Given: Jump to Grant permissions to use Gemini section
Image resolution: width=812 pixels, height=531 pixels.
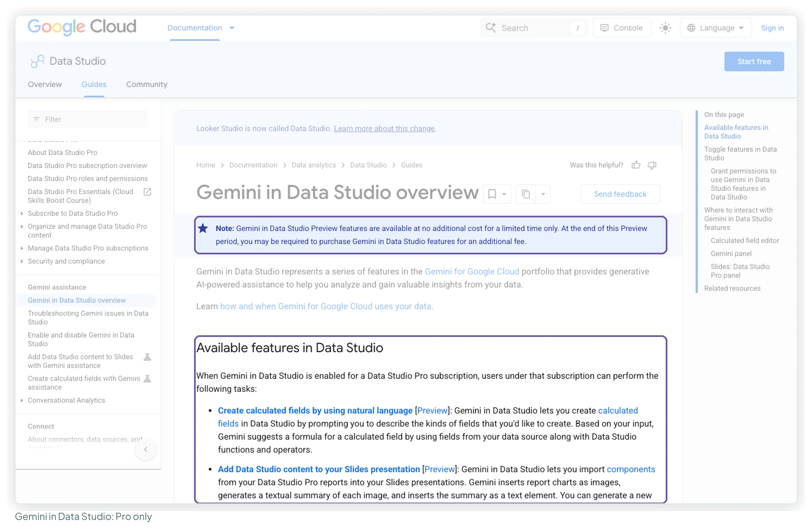Looking at the screenshot, I should click(x=743, y=184).
